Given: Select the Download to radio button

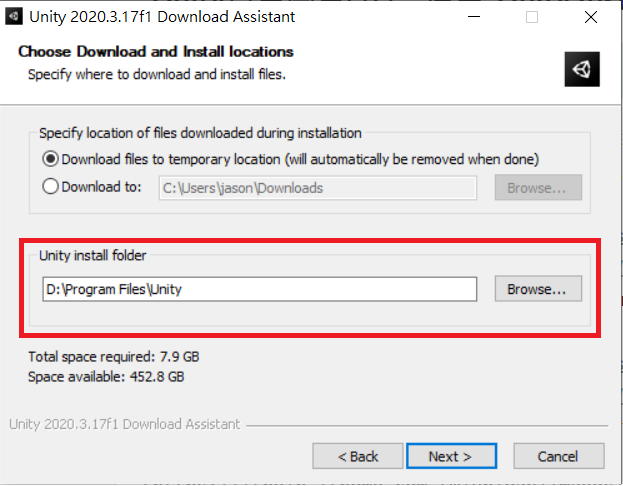Looking at the screenshot, I should click(x=50, y=186).
